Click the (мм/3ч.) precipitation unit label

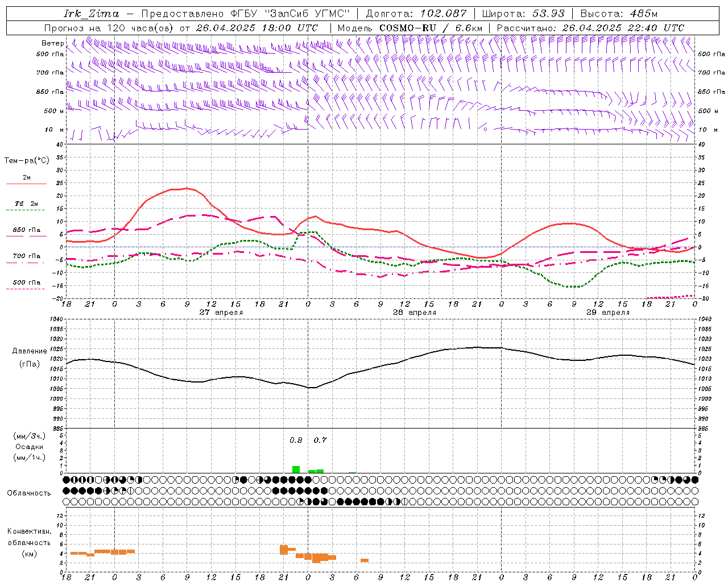point(30,436)
